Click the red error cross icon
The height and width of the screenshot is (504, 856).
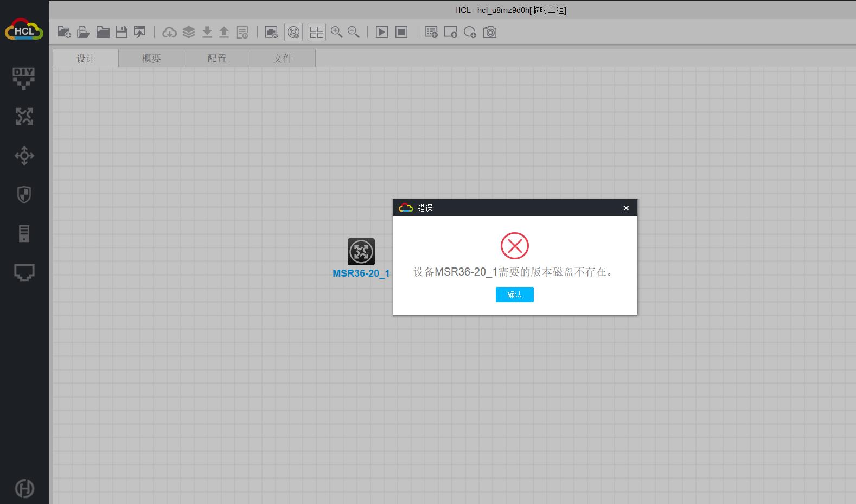tap(515, 246)
